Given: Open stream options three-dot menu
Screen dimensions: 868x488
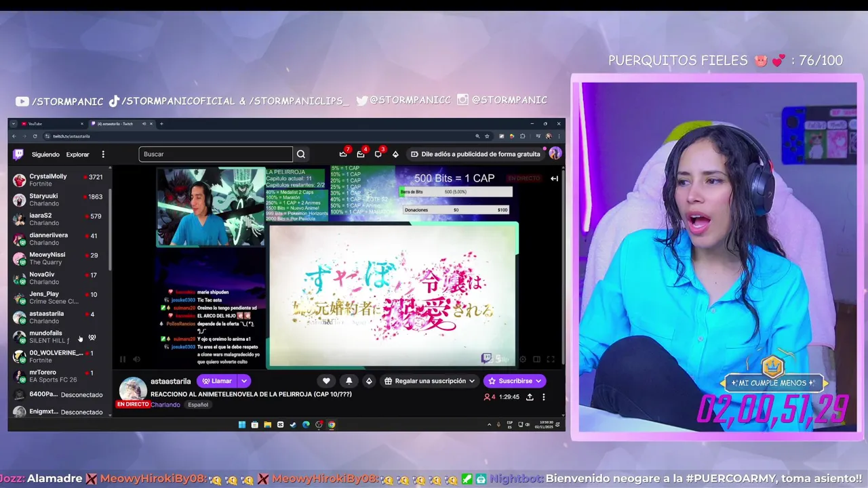Looking at the screenshot, I should [x=543, y=397].
